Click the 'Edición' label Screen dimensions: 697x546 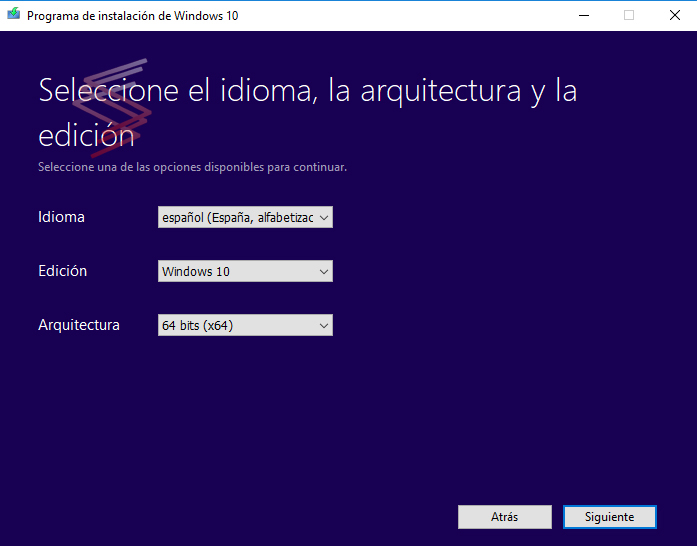(63, 271)
